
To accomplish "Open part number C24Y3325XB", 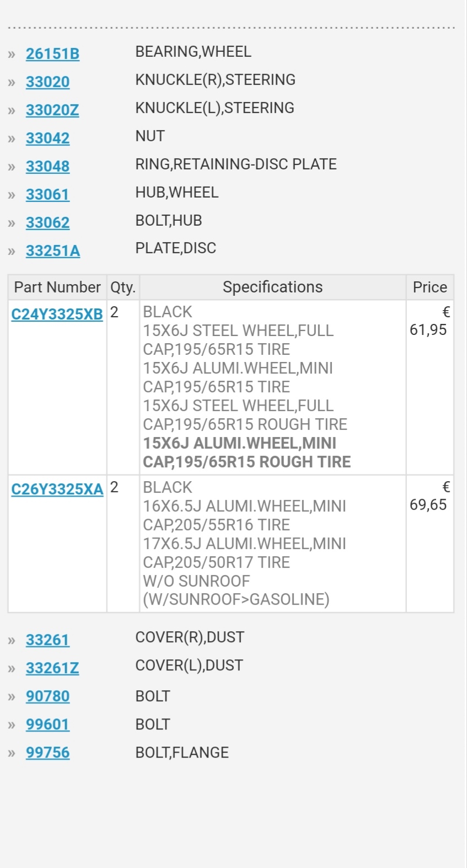I will (x=57, y=314).
